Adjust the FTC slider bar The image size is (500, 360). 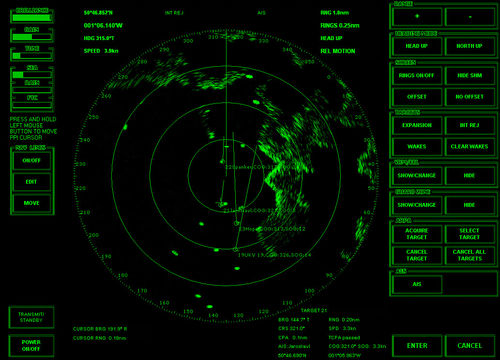[32, 105]
